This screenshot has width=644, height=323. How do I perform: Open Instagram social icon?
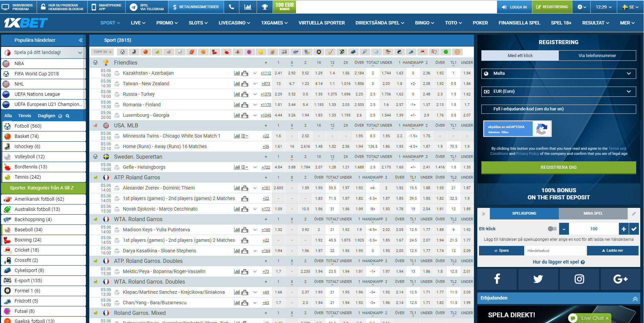click(579, 279)
